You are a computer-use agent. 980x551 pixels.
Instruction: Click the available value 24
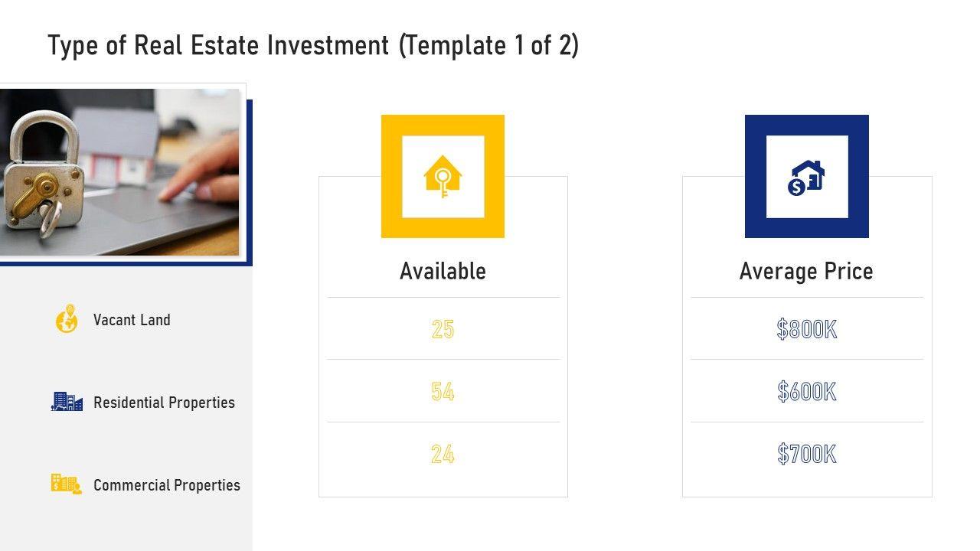443,455
